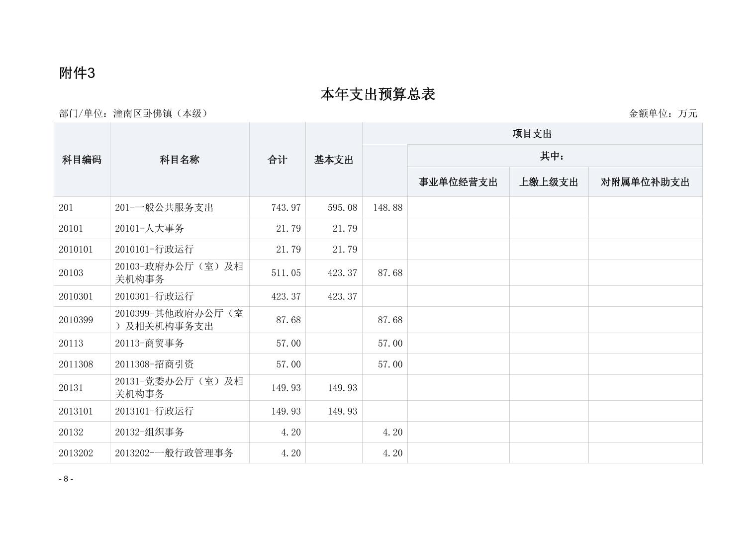Click code cell 201
Screen dimensions: 756x534
[82, 207]
